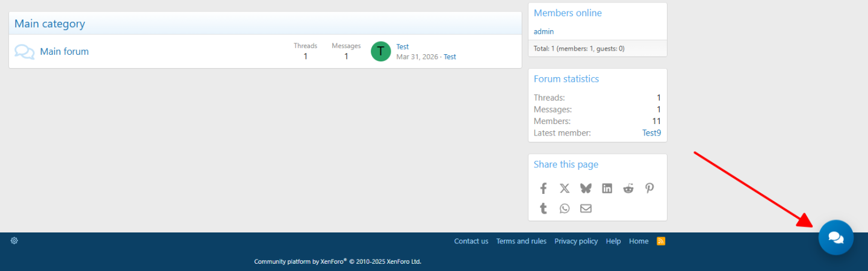
Task: Click the Reddit share icon
Action: [x=628, y=188]
